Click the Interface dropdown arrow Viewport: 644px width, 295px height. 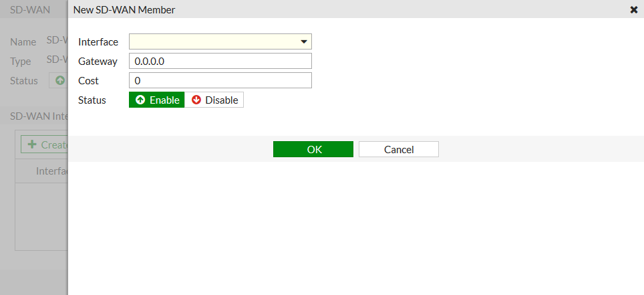305,42
